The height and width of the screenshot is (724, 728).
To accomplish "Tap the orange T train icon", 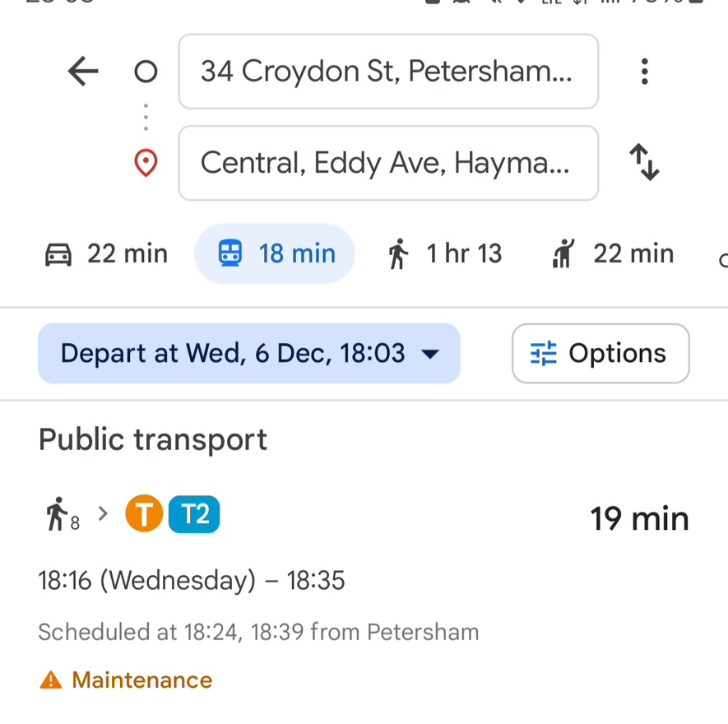I will pyautogui.click(x=144, y=513).
